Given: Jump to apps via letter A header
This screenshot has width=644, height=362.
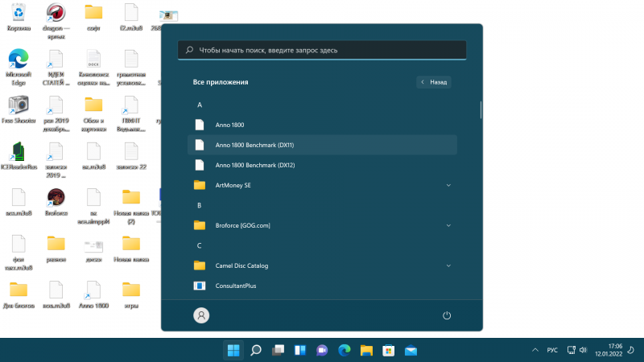Looking at the screenshot, I should point(200,105).
